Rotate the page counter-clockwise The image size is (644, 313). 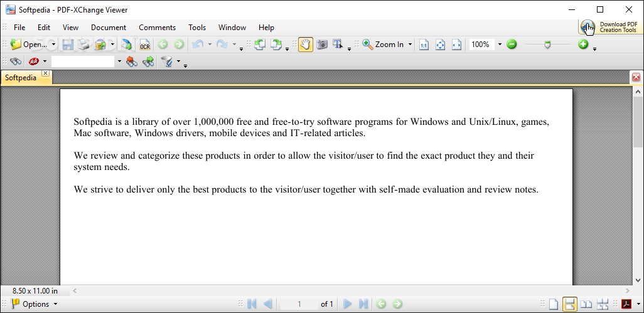[x=260, y=45]
